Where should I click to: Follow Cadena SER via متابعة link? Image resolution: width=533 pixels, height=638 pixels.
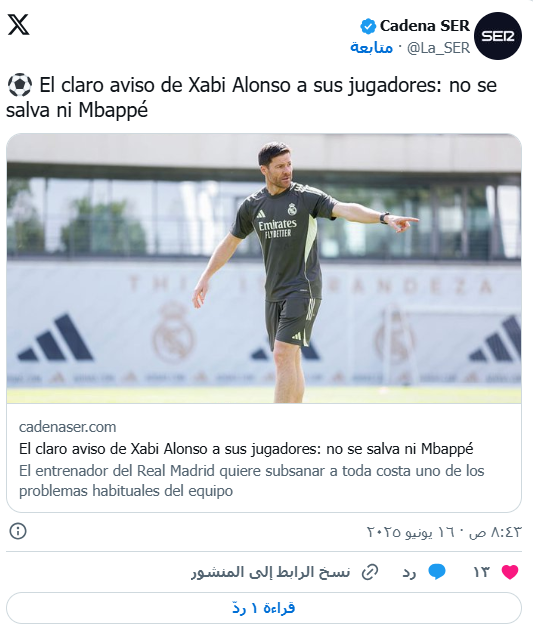point(371,48)
